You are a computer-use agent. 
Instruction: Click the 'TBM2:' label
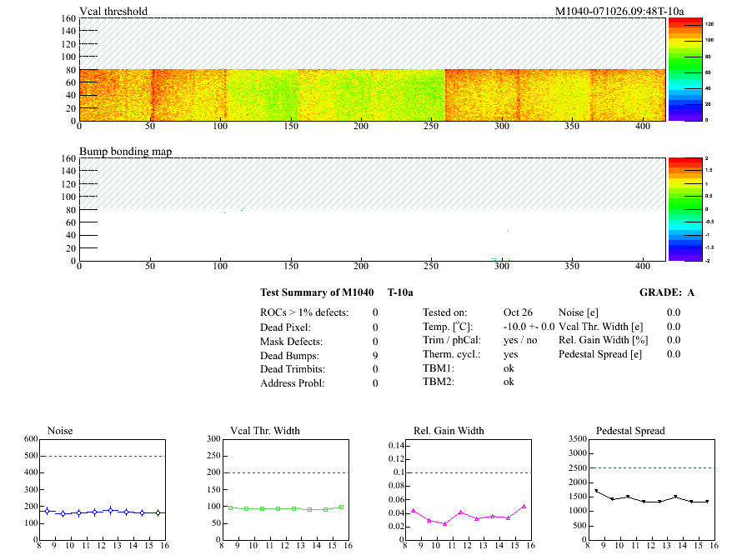pyautogui.click(x=439, y=382)
